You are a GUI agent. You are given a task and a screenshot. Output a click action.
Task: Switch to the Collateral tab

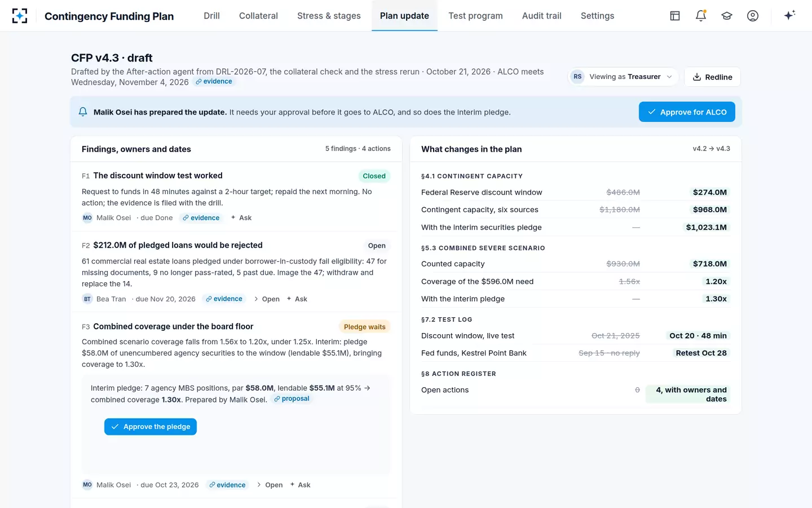pyautogui.click(x=258, y=16)
